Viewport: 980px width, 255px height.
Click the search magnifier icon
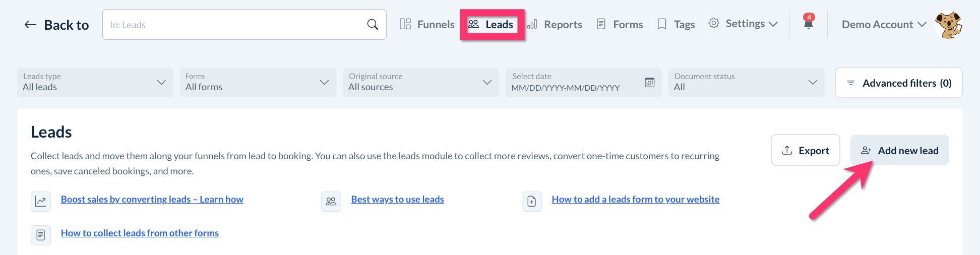[x=373, y=24]
